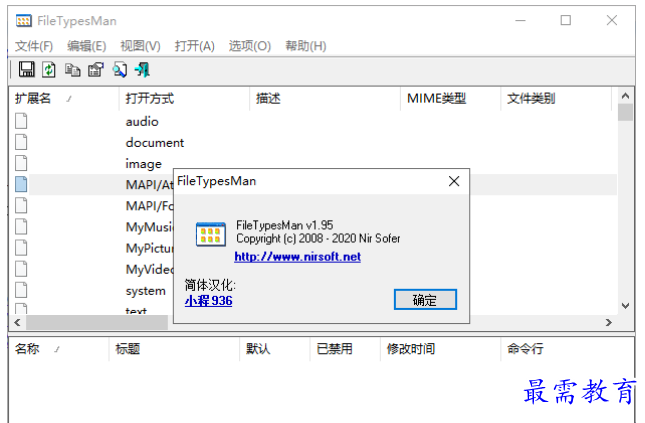The width and height of the screenshot is (645, 423).
Task: Click the file icon in document row
Action: tap(21, 142)
